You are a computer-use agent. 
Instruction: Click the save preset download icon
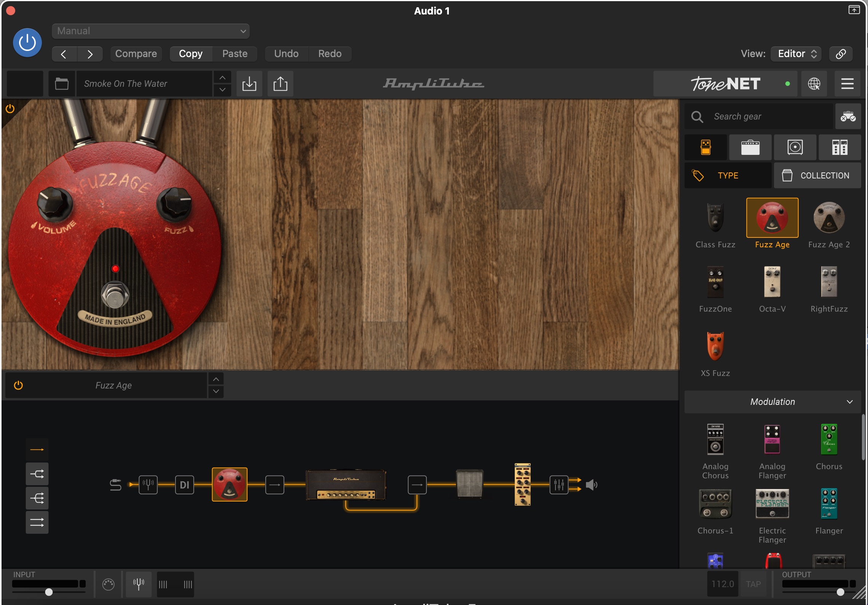249,84
